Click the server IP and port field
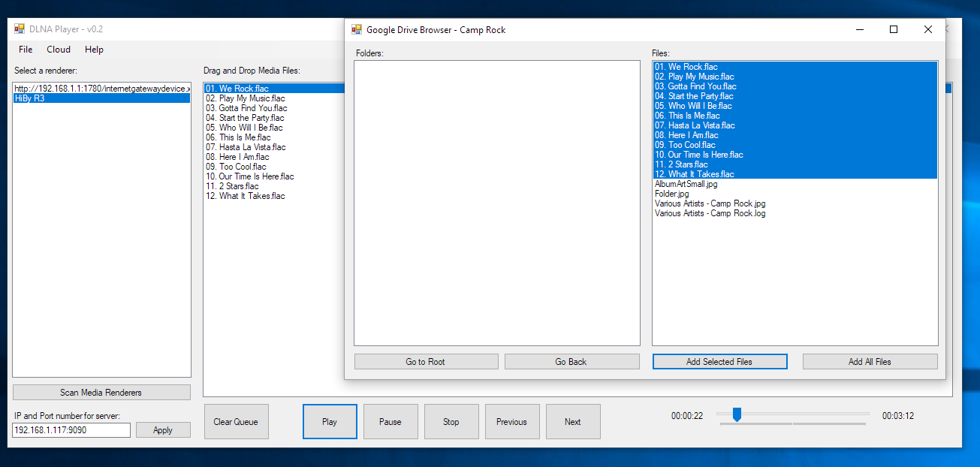980x467 pixels. point(71,430)
